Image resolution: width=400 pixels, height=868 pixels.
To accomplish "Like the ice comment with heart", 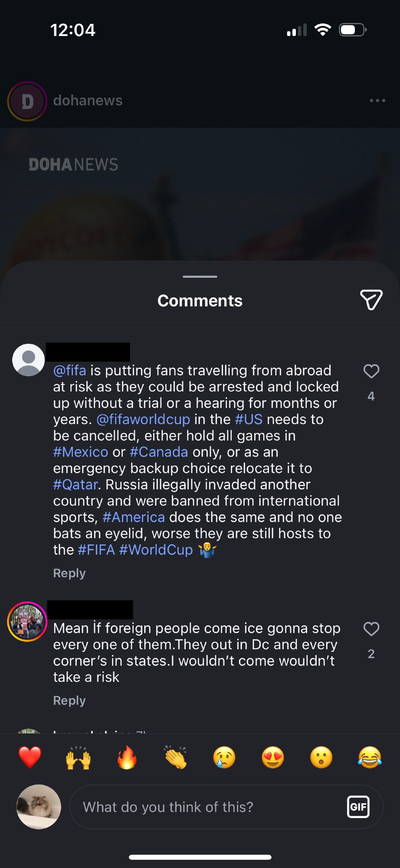I will coord(371,629).
